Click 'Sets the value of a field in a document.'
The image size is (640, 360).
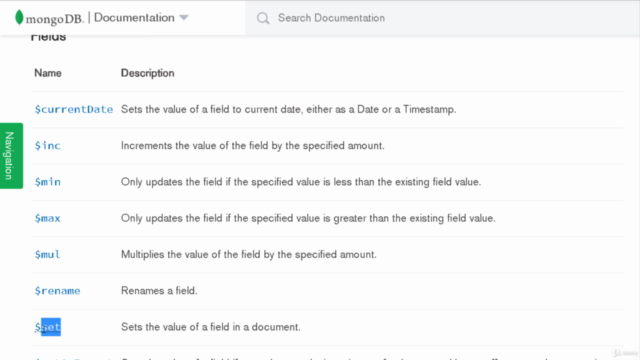(x=211, y=327)
